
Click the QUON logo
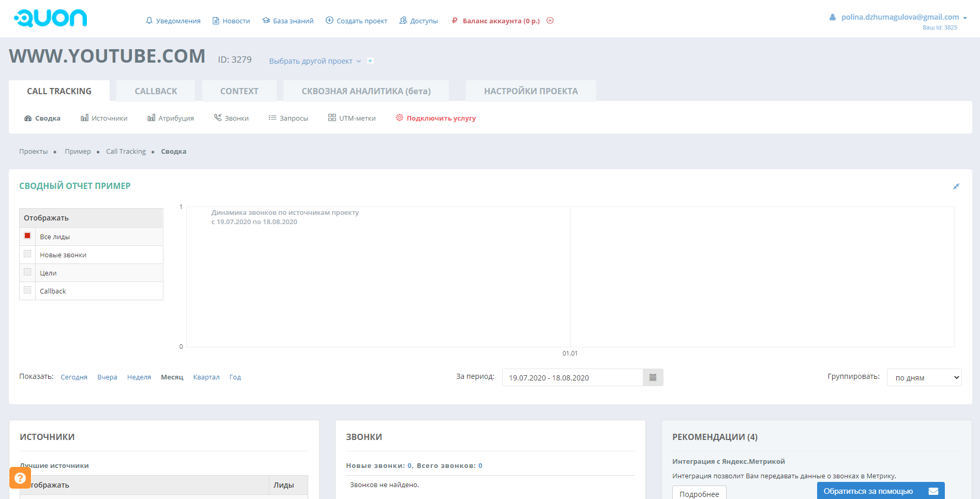(x=51, y=18)
